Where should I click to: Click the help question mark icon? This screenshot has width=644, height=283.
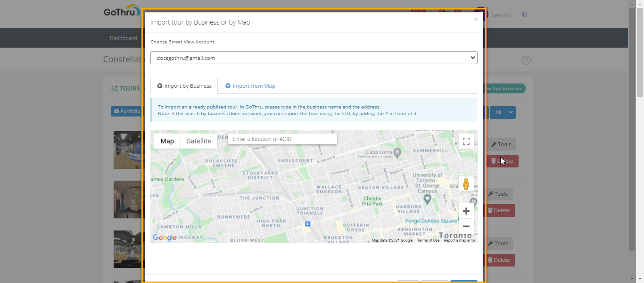(526, 60)
